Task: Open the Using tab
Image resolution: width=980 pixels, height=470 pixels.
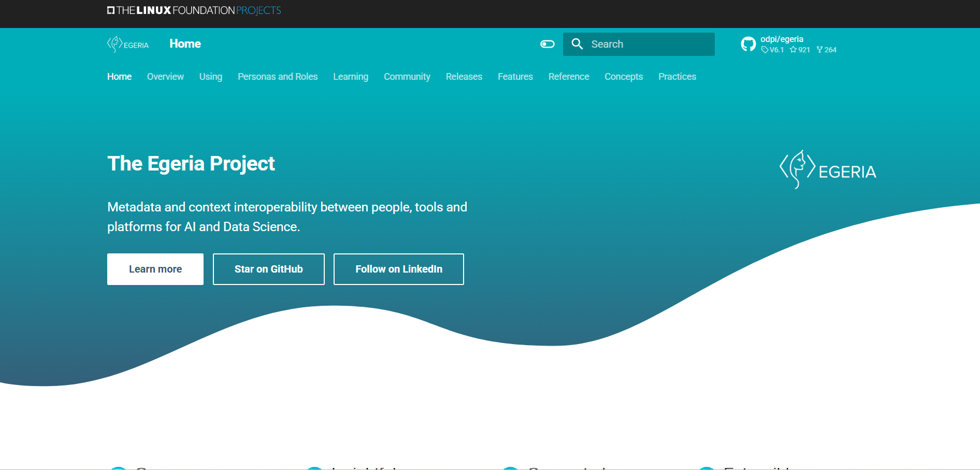Action: [211, 77]
